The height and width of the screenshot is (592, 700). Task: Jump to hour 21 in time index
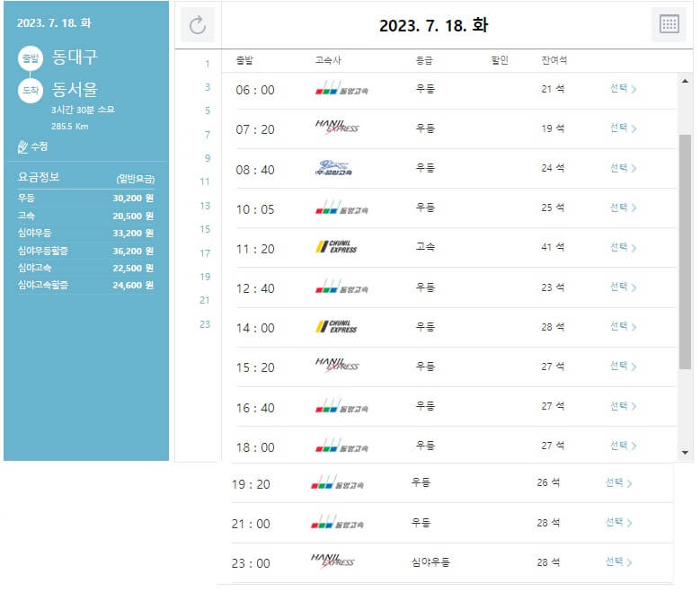205,300
